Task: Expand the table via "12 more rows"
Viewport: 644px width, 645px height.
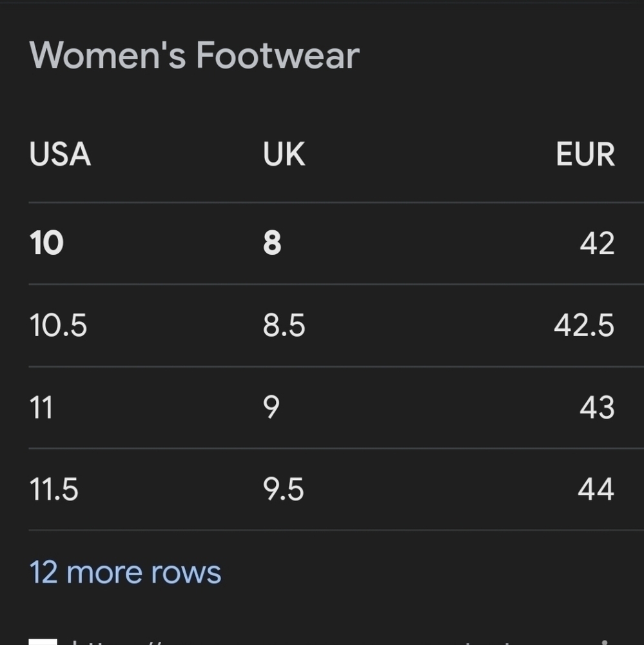Action: pyautogui.click(x=125, y=573)
